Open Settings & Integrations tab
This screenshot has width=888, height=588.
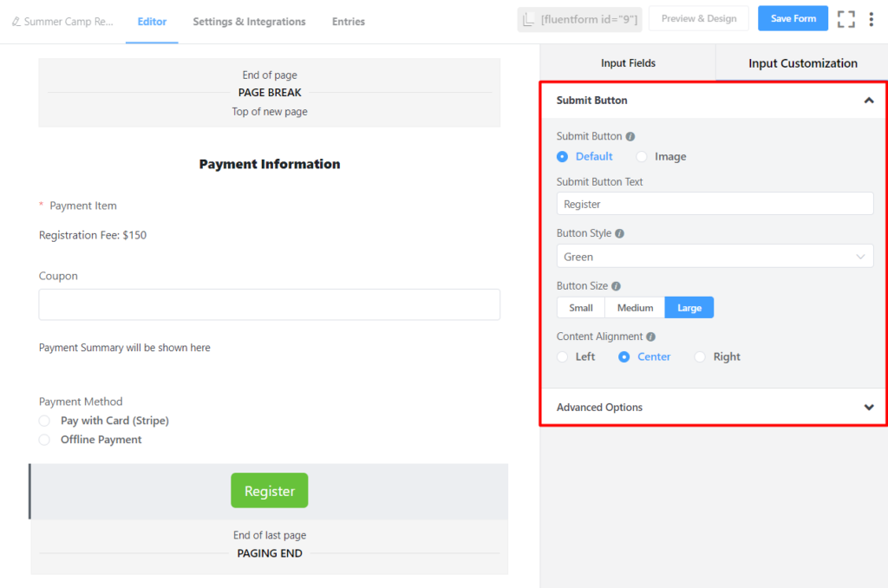click(x=249, y=22)
